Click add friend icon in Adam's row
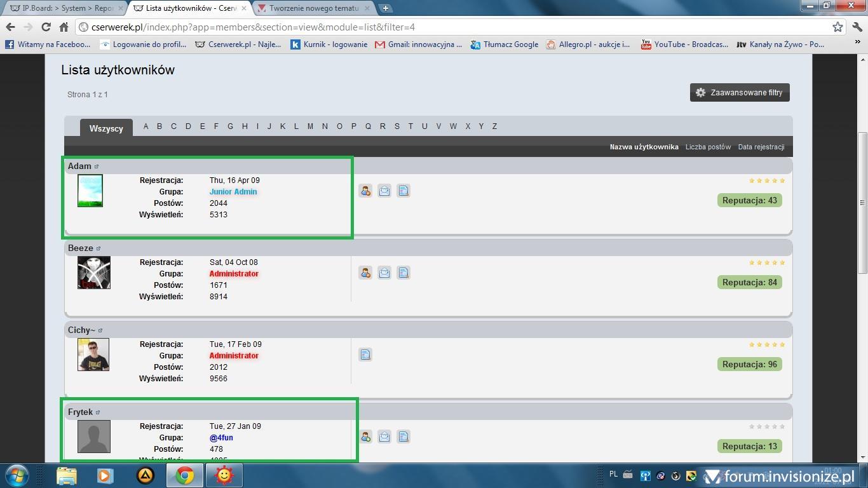Viewport: 868px width, 488px height. point(365,191)
